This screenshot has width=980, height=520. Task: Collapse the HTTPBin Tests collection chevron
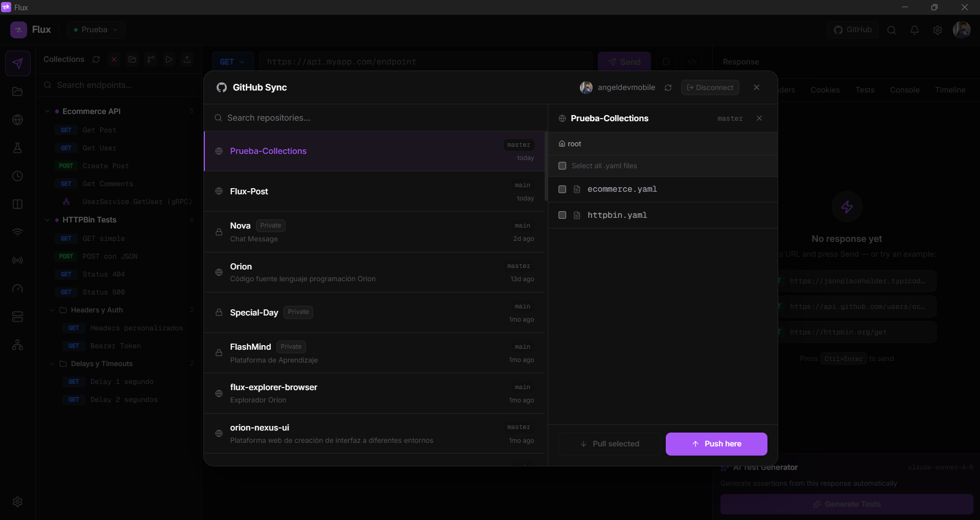pyautogui.click(x=48, y=220)
